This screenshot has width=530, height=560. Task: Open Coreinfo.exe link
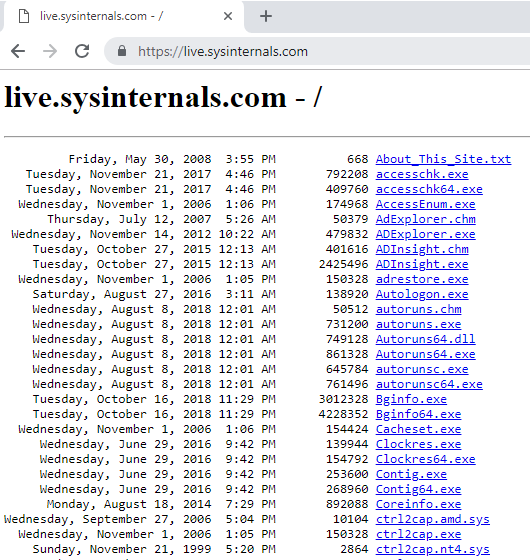(x=418, y=504)
